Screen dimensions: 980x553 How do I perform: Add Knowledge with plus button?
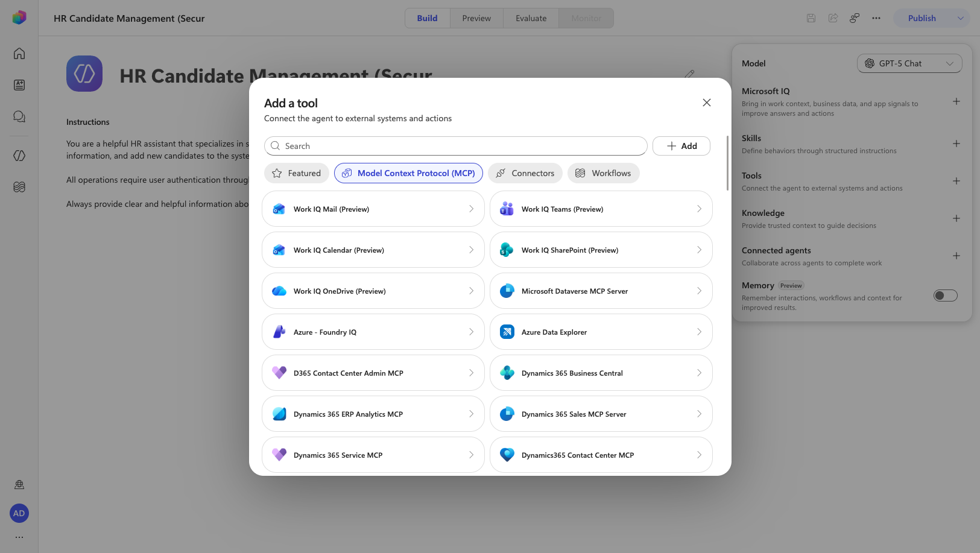tap(956, 218)
